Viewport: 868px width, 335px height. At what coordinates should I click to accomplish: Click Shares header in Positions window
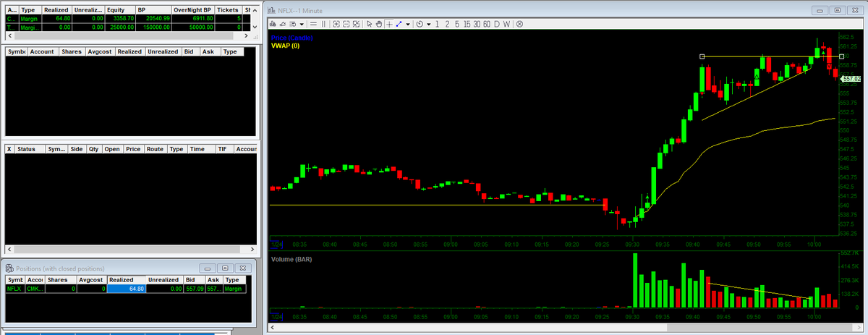[x=60, y=279]
